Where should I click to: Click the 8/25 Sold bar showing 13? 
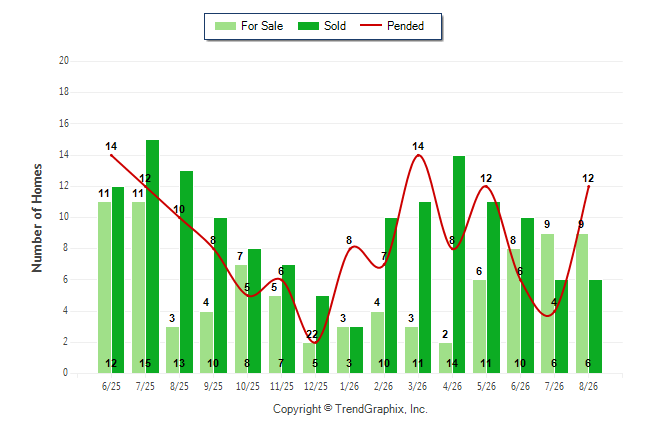click(x=187, y=272)
